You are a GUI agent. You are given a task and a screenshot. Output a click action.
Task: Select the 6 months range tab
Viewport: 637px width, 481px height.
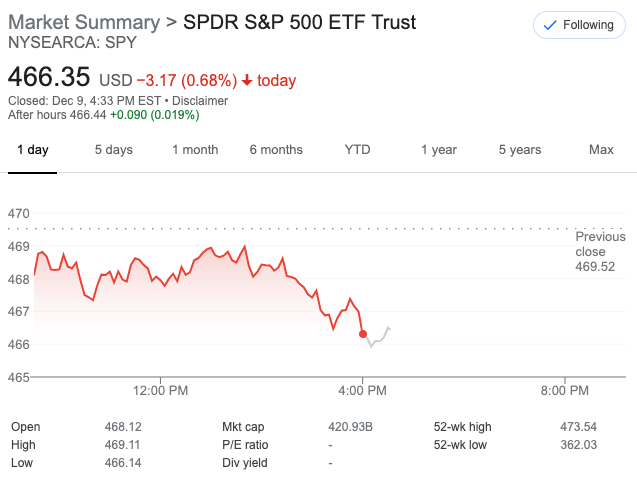(x=276, y=150)
